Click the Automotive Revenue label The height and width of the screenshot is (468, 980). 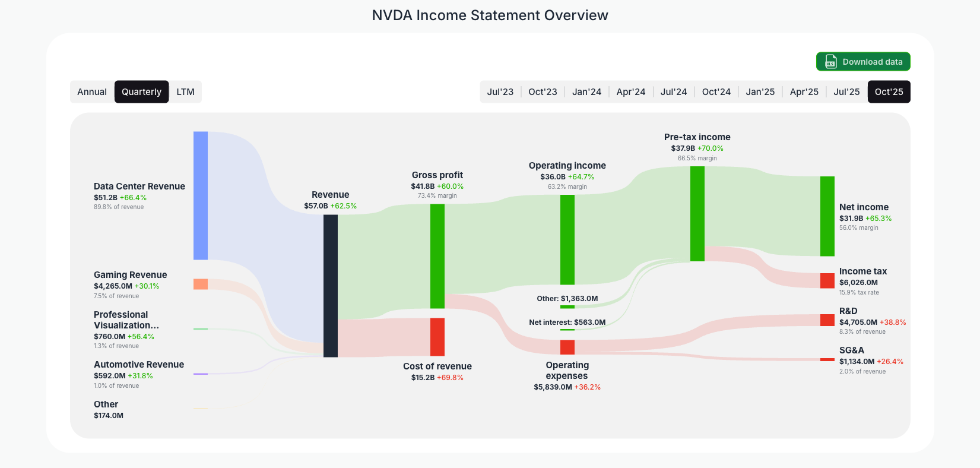[x=139, y=365]
